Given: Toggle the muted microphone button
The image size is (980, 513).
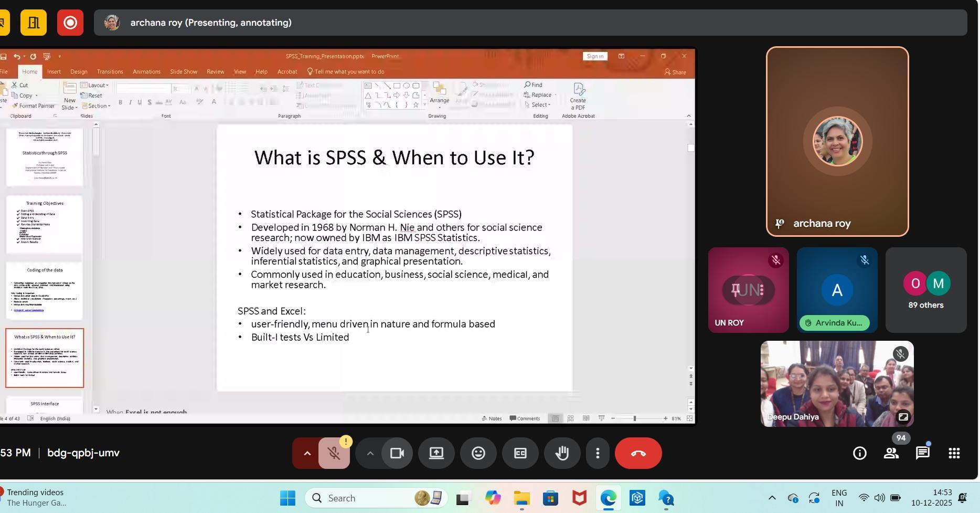Looking at the screenshot, I should [334, 453].
